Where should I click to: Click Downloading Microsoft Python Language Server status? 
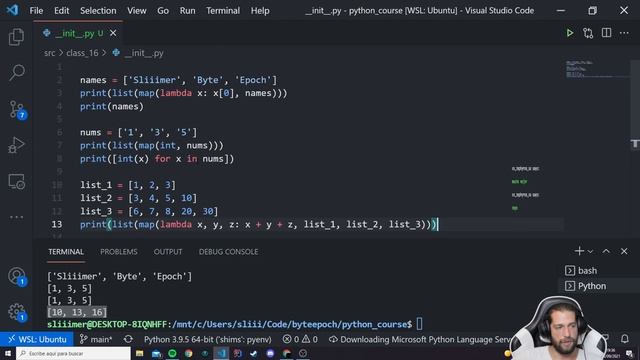(x=420, y=339)
